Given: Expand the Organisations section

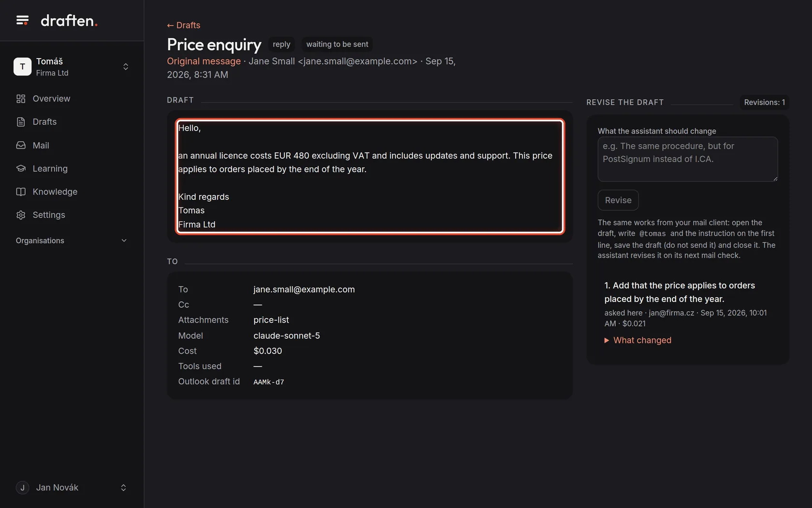Looking at the screenshot, I should pos(72,240).
